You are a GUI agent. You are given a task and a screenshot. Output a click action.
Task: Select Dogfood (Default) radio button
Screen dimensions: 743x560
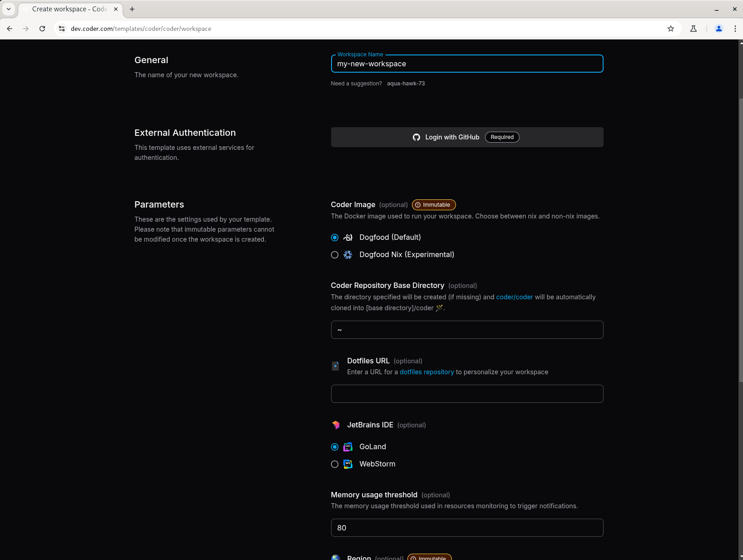coord(335,238)
